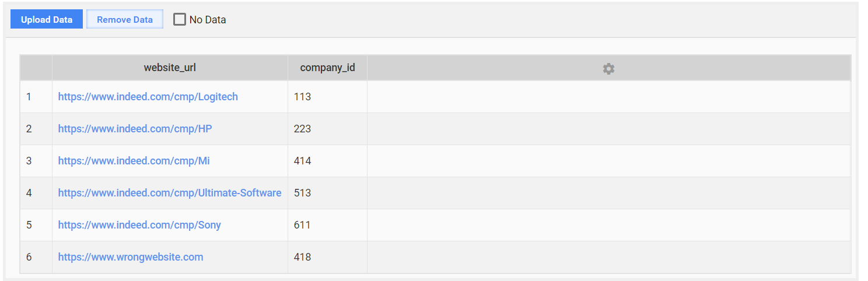Open the table settings gear icon
The image size is (868, 281).
608,68
